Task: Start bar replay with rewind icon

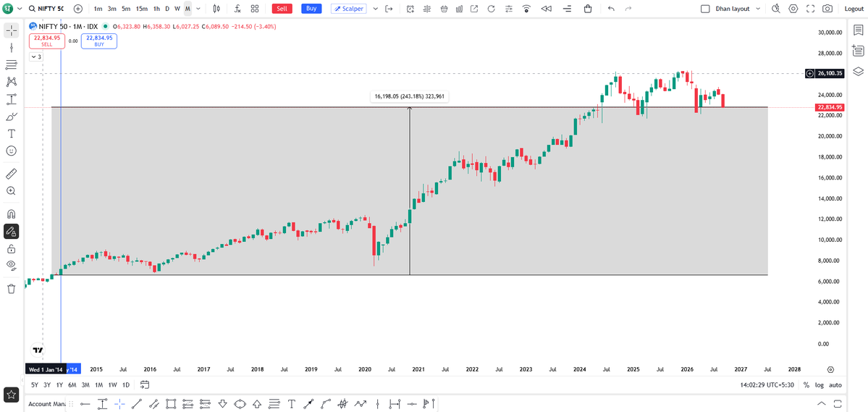Action: (547, 9)
